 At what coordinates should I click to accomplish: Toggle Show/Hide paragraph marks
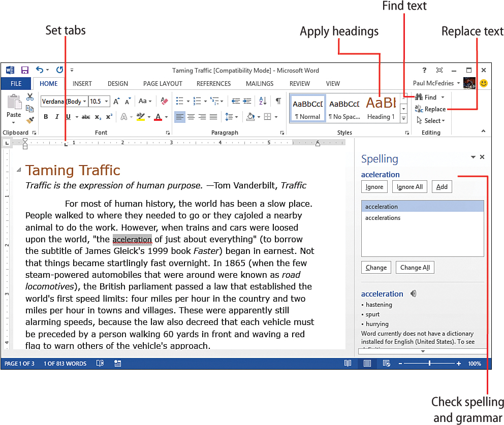pos(278,101)
